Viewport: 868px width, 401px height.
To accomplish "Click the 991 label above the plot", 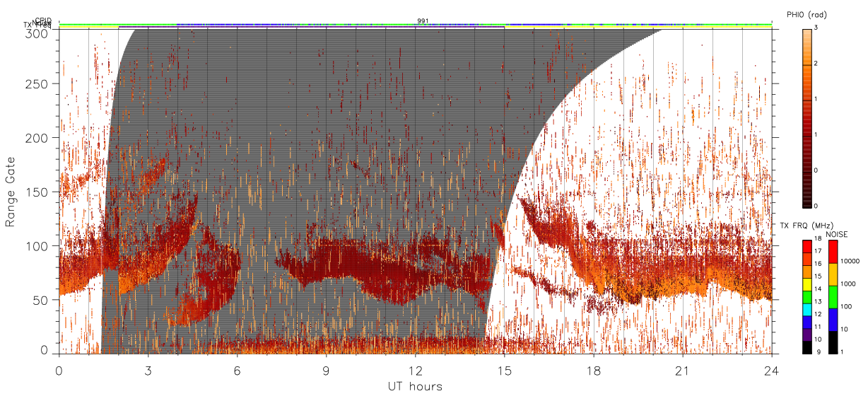I will (423, 21).
